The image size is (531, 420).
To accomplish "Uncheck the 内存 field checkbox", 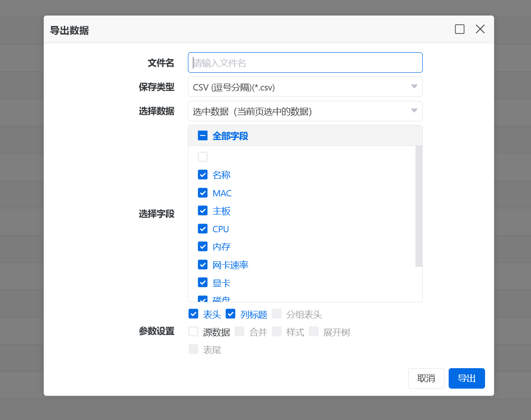I will pos(202,246).
